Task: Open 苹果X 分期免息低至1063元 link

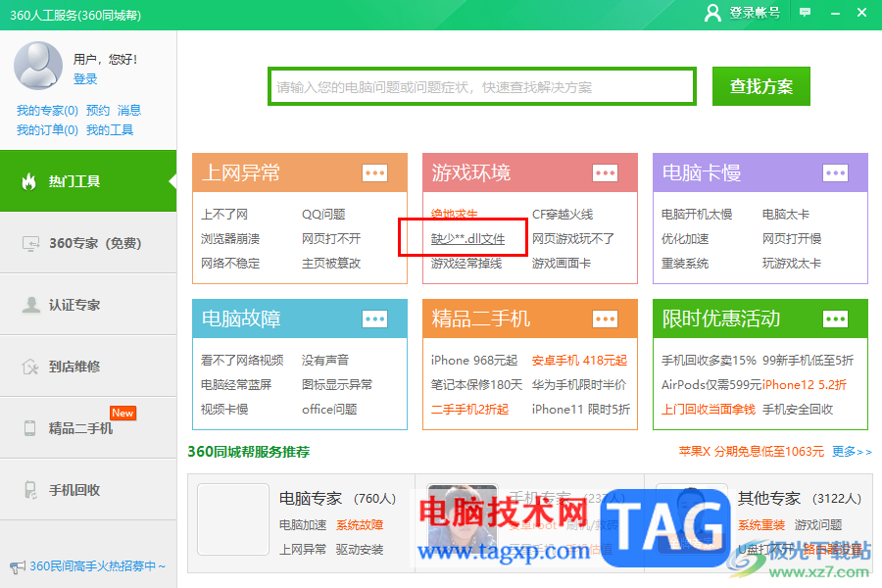Action: click(751, 451)
